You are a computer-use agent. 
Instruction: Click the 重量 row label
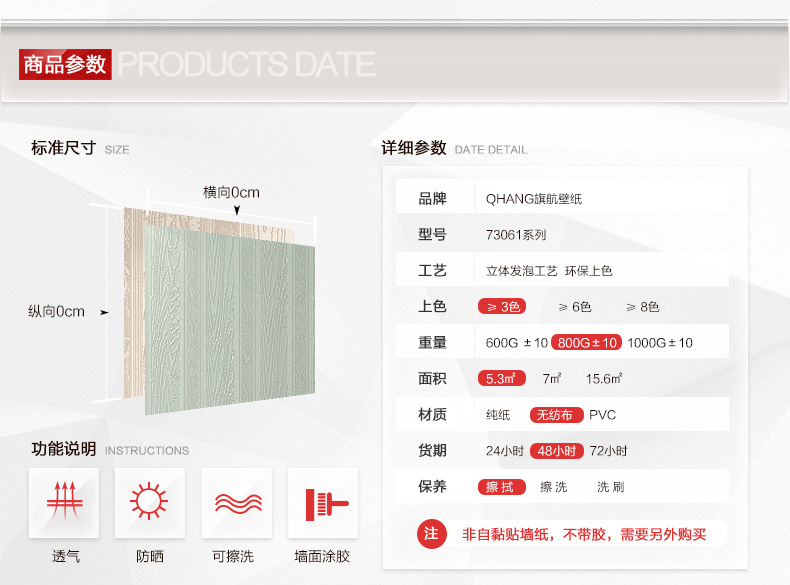click(432, 343)
